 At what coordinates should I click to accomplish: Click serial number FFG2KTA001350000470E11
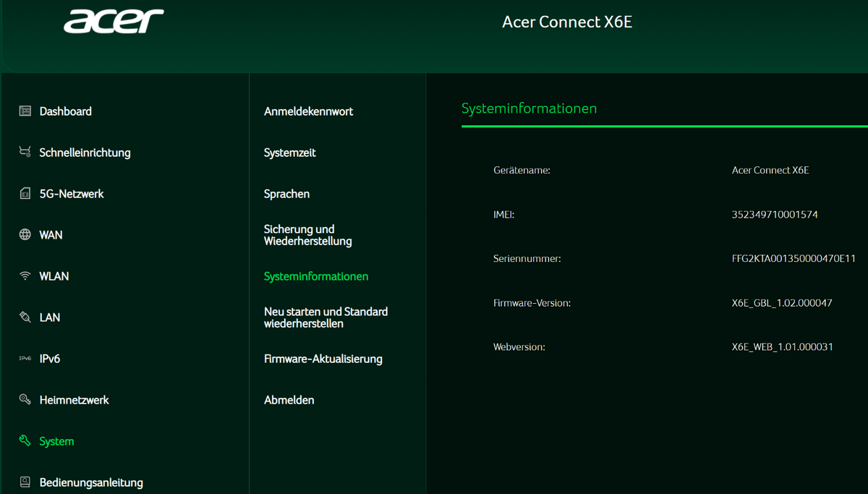[x=793, y=259]
